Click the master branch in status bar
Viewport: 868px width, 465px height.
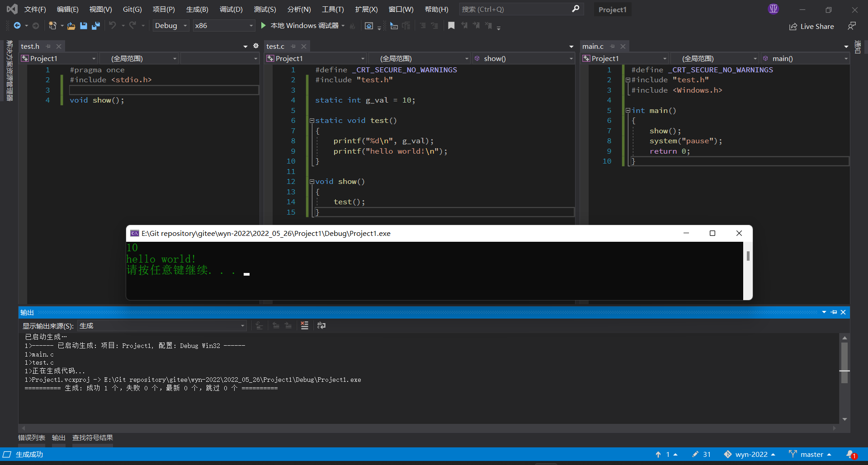(811, 454)
